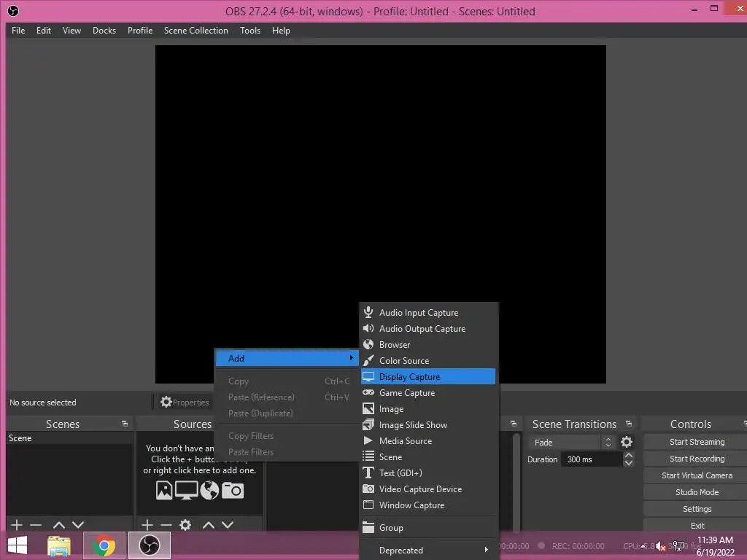This screenshot has width=747, height=560.
Task: Open the Fade transition dropdown
Action: [x=571, y=443]
